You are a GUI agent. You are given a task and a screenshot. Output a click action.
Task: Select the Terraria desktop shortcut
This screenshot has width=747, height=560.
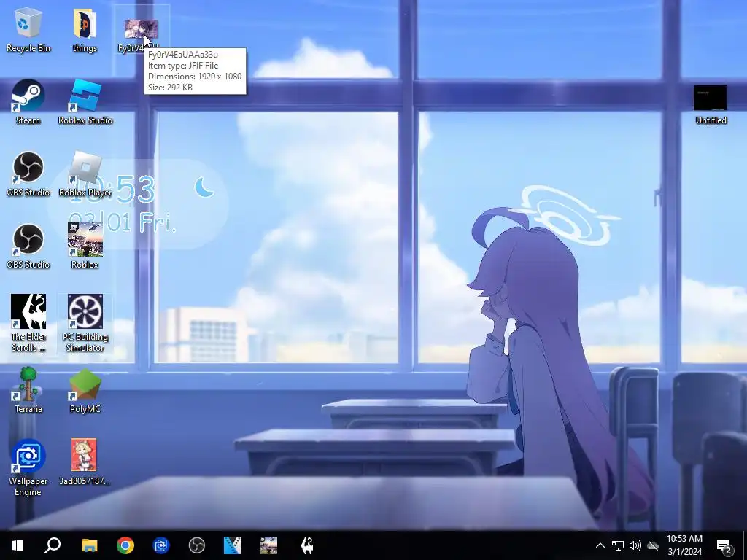coord(28,391)
